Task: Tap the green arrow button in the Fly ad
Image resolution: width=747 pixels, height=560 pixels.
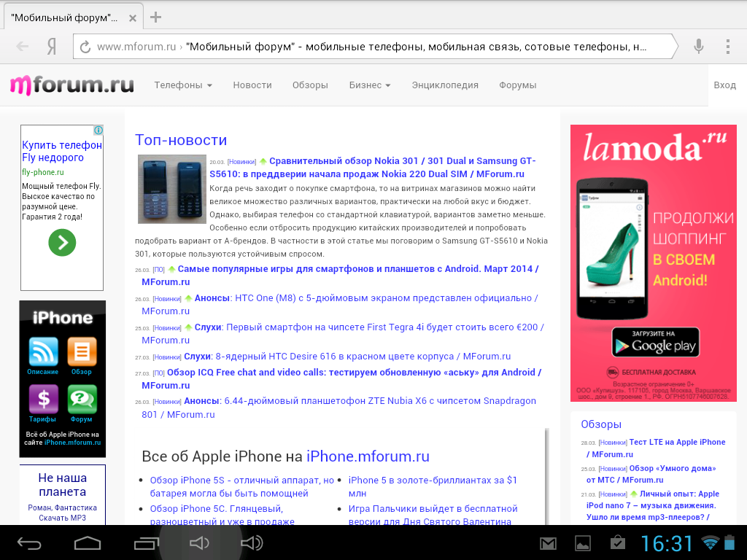Action: (x=62, y=242)
